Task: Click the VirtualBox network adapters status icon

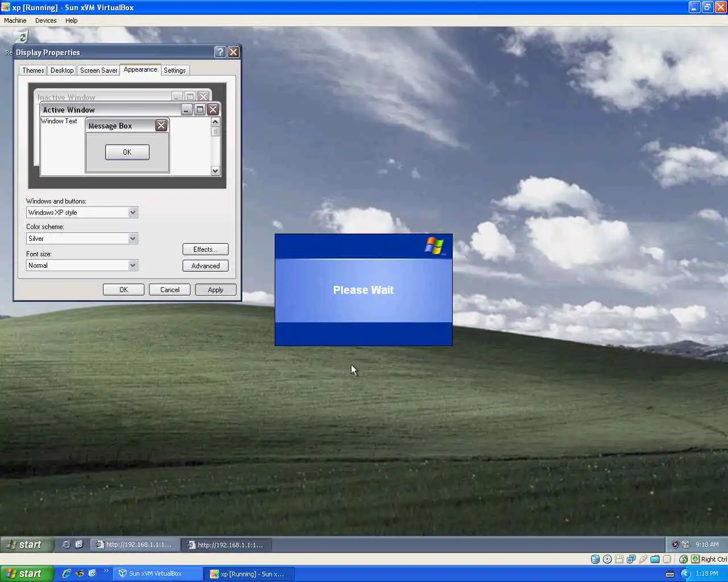Action: point(631,559)
